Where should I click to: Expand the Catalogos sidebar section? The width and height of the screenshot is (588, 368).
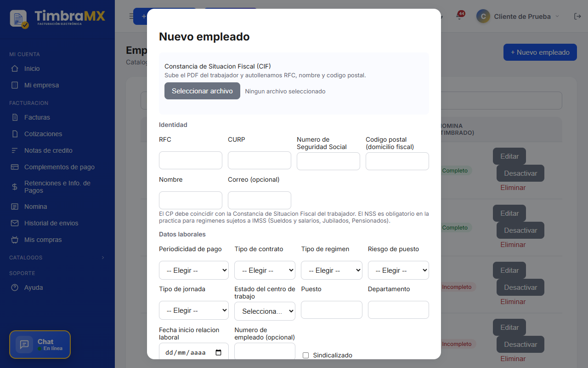pyautogui.click(x=57, y=258)
